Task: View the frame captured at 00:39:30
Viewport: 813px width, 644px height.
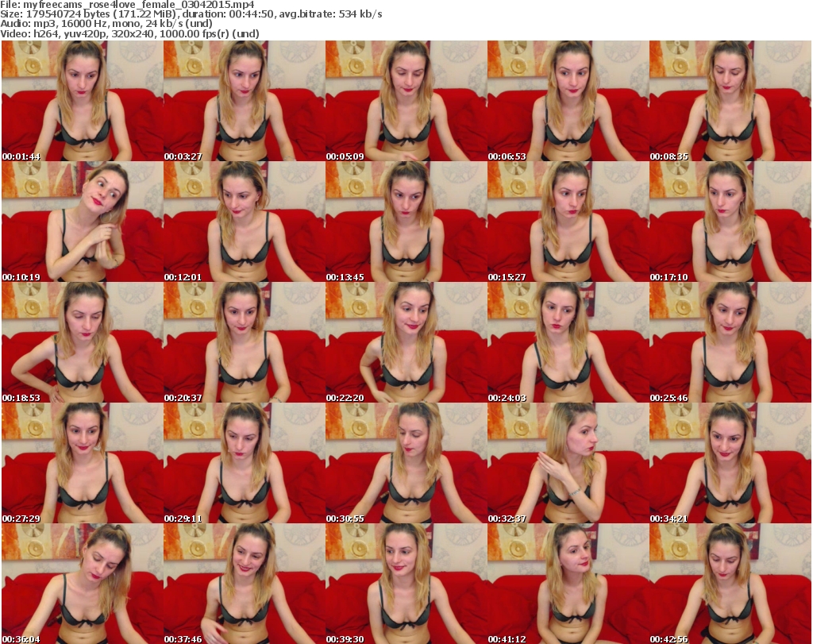Action: coord(406,584)
